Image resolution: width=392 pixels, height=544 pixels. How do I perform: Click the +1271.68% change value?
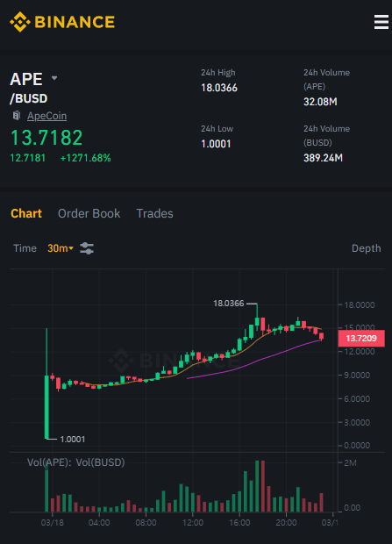coord(85,158)
